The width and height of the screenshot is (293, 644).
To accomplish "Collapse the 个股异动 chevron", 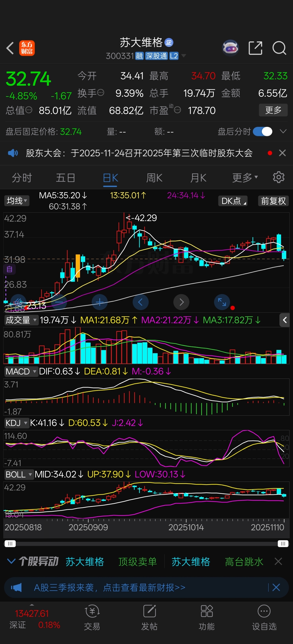I will (11, 561).
